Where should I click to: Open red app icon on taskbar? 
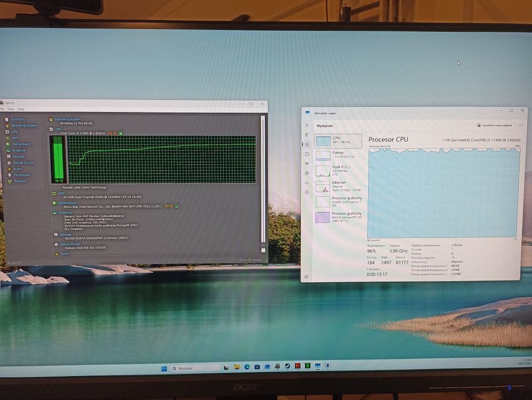pos(297,366)
